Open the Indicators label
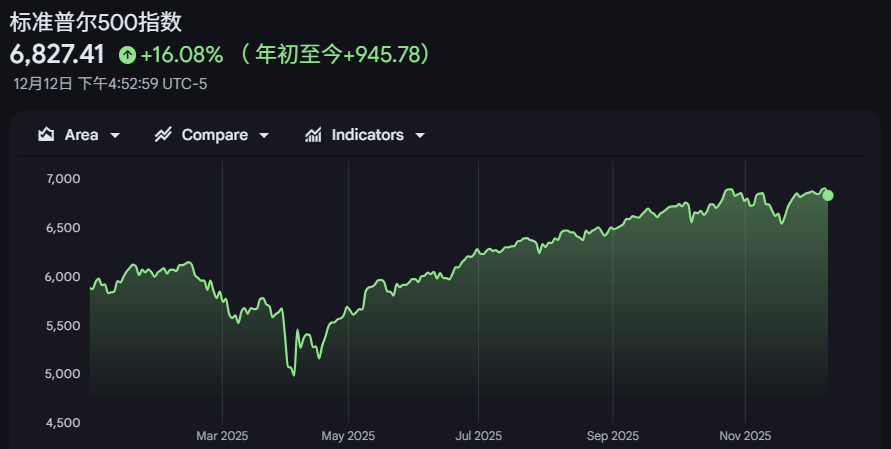Image resolution: width=891 pixels, height=449 pixels. click(368, 135)
